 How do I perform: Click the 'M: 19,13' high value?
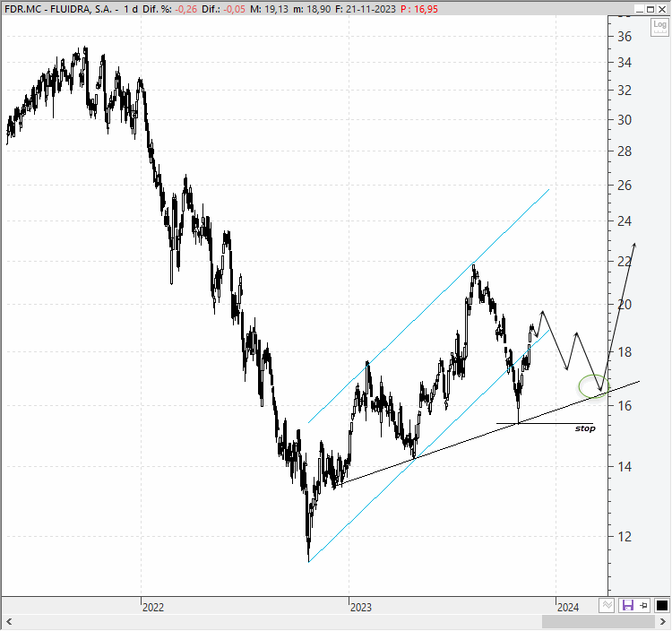point(270,9)
